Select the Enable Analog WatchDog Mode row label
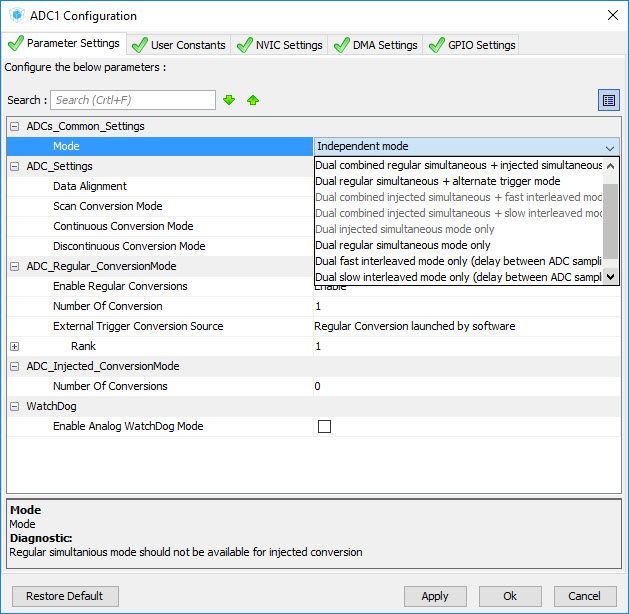The width and height of the screenshot is (629, 614). [x=128, y=426]
